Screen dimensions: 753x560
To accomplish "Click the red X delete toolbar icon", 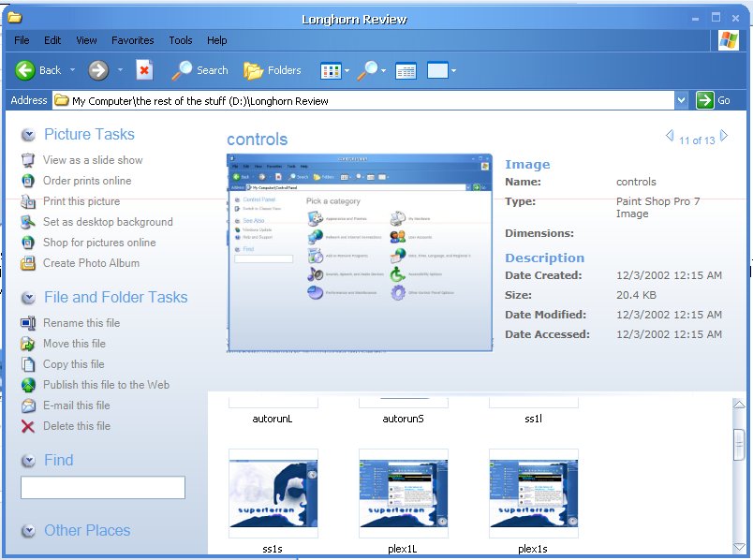I will 144,70.
